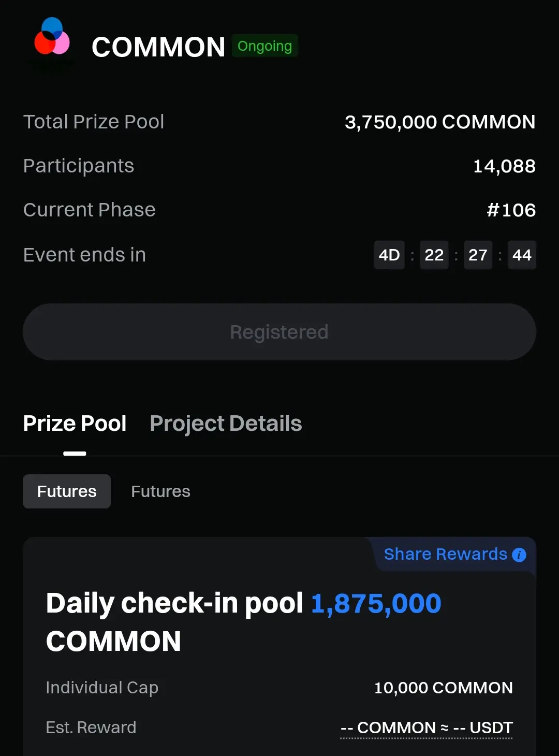Tap the info icon beside Share Rewards
559x756 pixels.
(519, 555)
